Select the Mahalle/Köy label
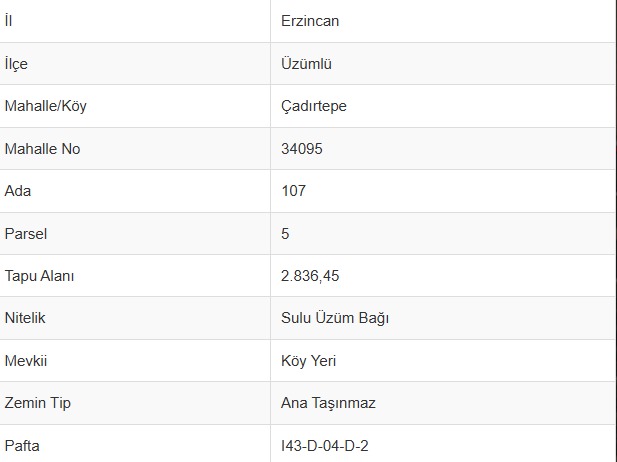 (x=46, y=106)
